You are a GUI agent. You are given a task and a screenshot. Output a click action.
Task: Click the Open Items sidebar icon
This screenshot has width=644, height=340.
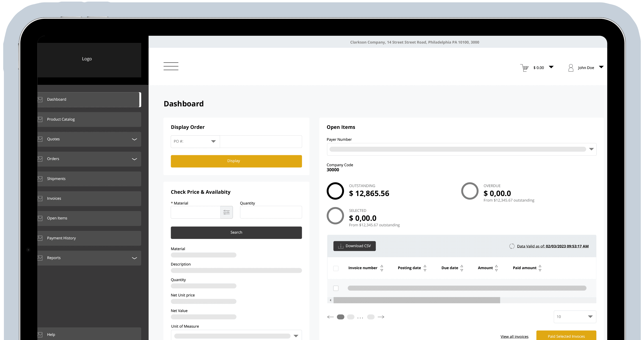coord(40,218)
